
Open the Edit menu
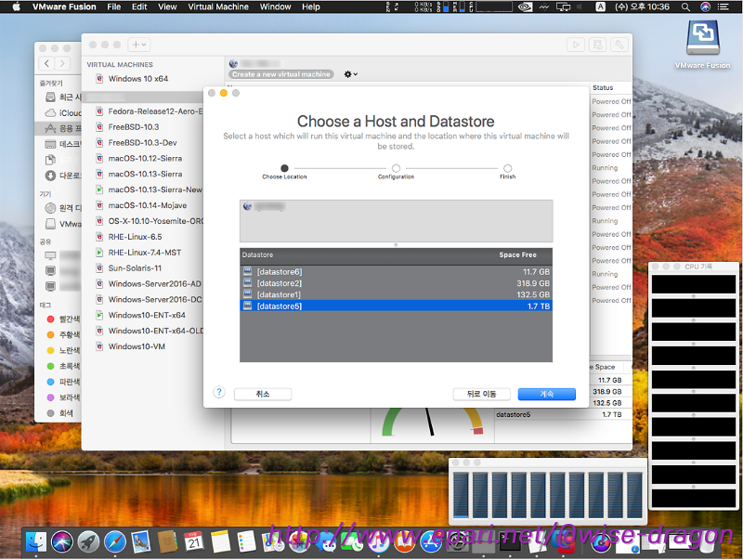(x=139, y=7)
